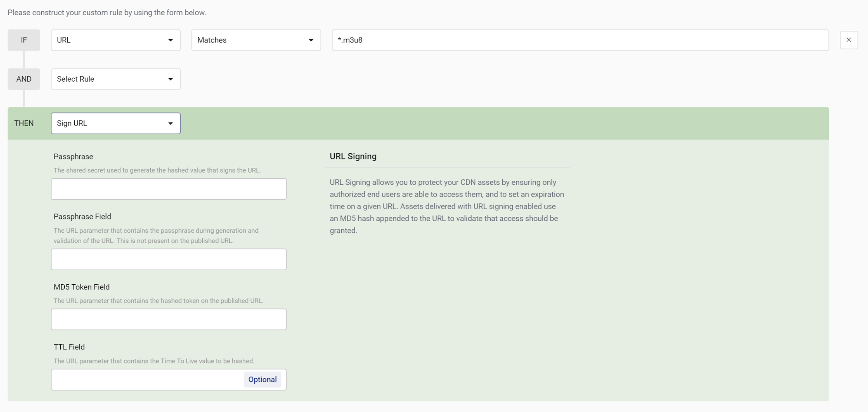Click the Passphrase Field label
The height and width of the screenshot is (412, 868).
(x=83, y=216)
